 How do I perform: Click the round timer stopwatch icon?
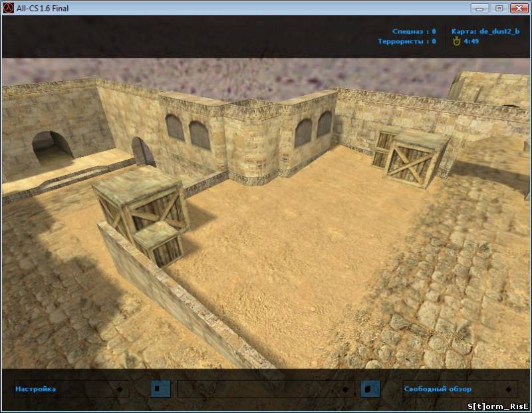pos(457,41)
